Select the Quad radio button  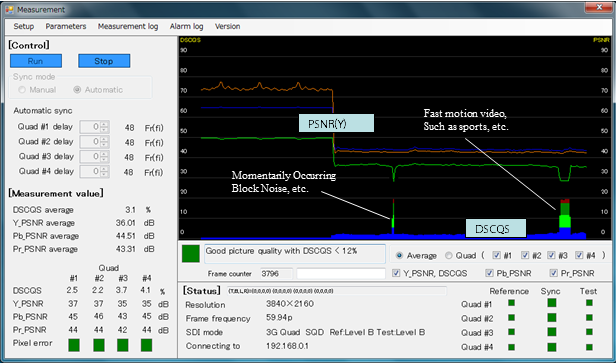click(448, 256)
